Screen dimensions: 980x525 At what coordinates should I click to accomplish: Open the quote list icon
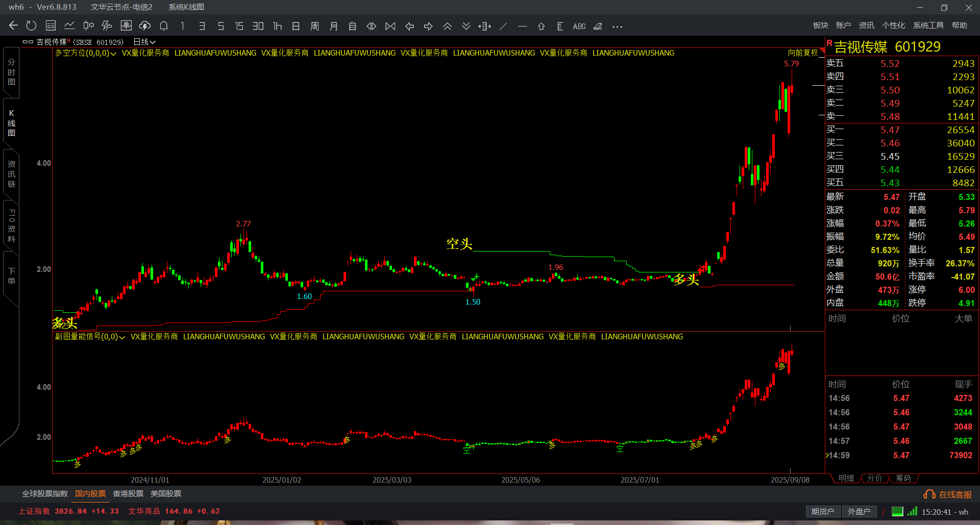point(51,26)
